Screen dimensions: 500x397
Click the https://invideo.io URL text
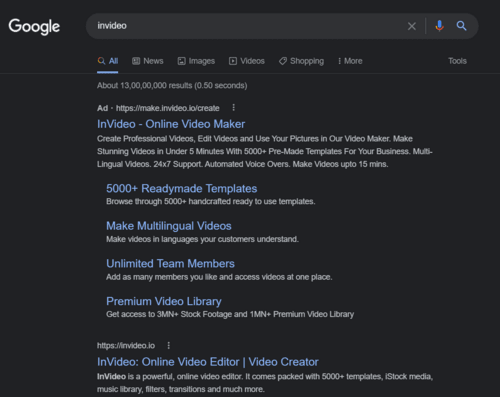[x=126, y=346]
